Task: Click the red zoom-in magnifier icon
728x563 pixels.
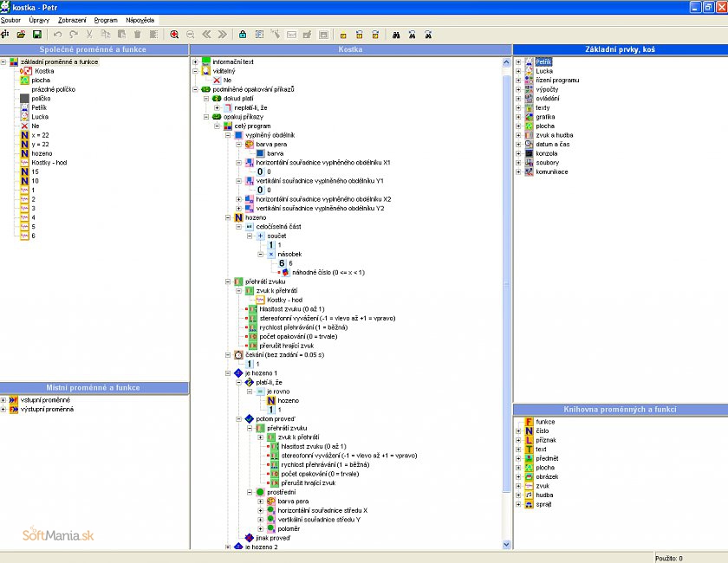Action: tap(174, 35)
